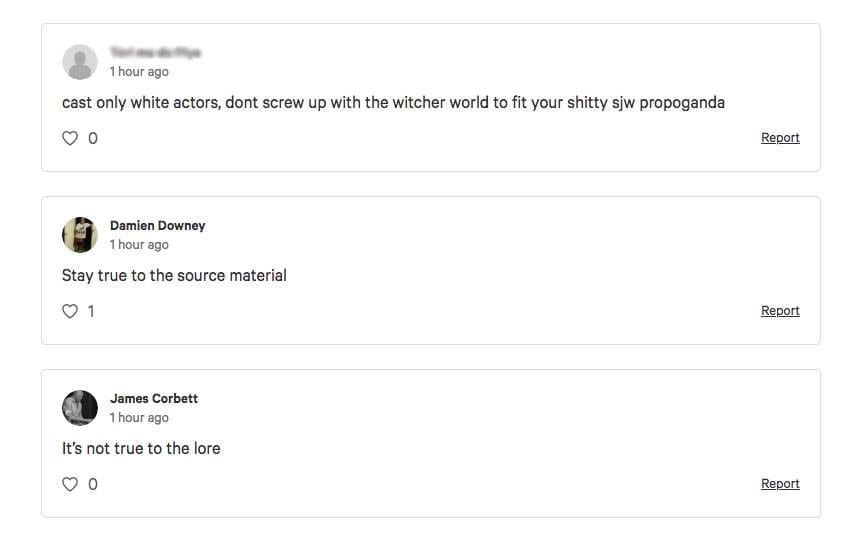Click the James Corbett username
The width and height of the screenshot is (851, 538).
[154, 399]
